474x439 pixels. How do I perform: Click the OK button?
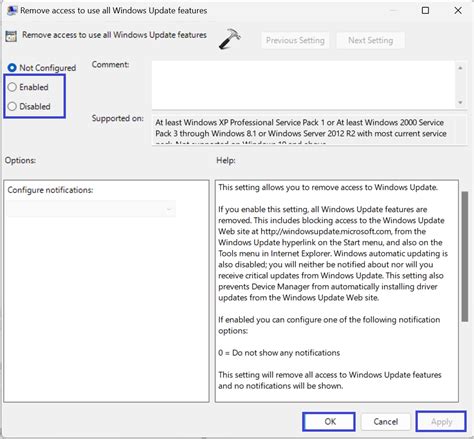click(x=329, y=422)
